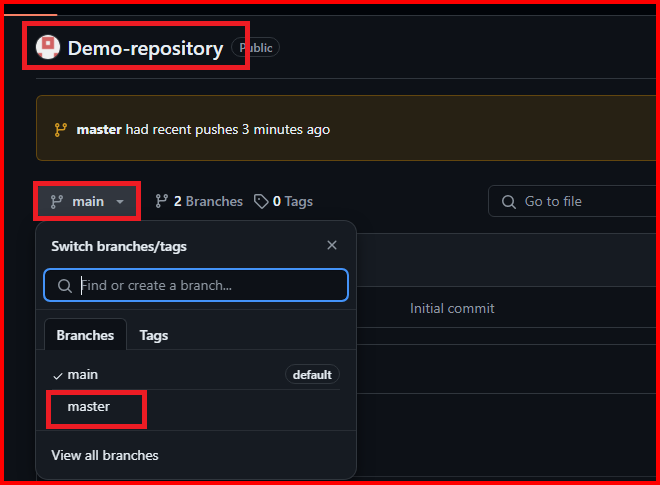Open the main branch selector dropdown
The image size is (660, 485).
[x=88, y=201]
